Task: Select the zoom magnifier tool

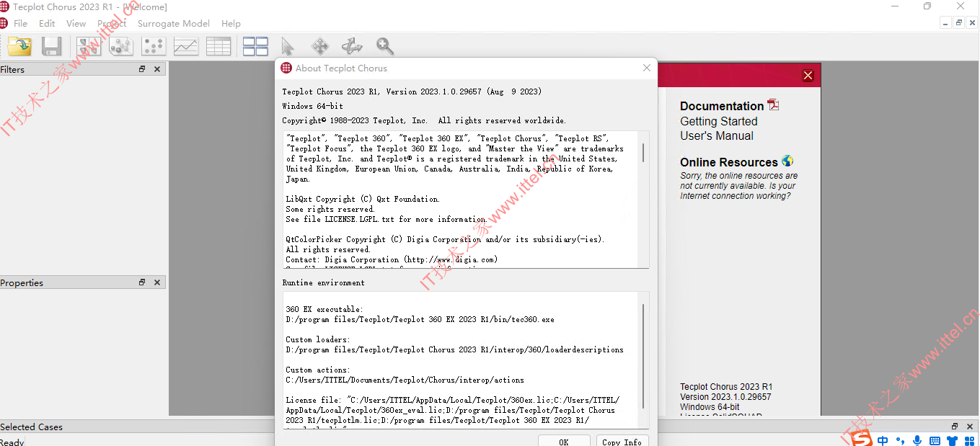Action: [x=385, y=46]
